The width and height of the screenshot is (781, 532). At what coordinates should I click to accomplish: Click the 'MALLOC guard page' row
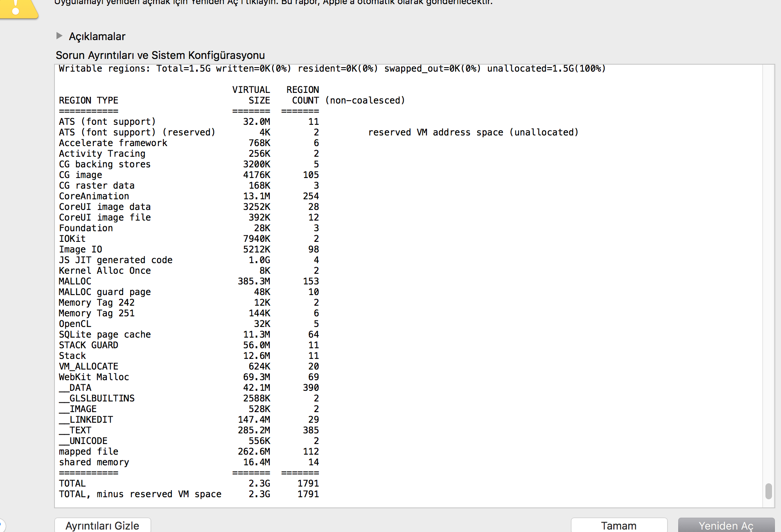(189, 292)
